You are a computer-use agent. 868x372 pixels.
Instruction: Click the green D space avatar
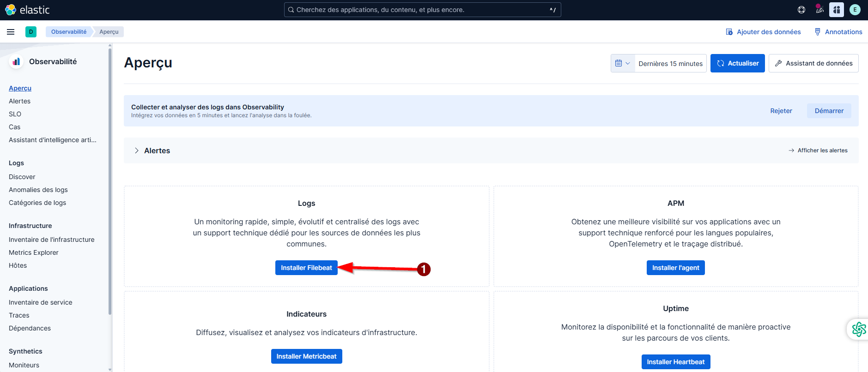click(31, 32)
